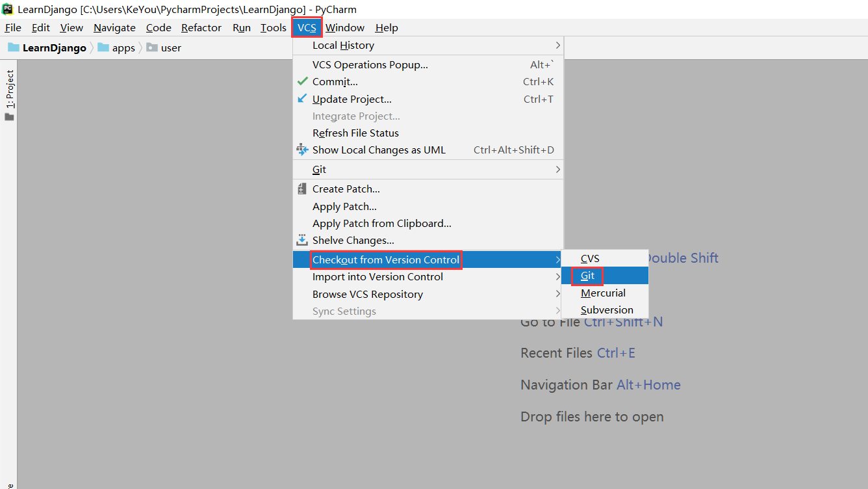Click the user package folder icon in breadcrumb
Viewport: 868px width, 489px height.
152,47
